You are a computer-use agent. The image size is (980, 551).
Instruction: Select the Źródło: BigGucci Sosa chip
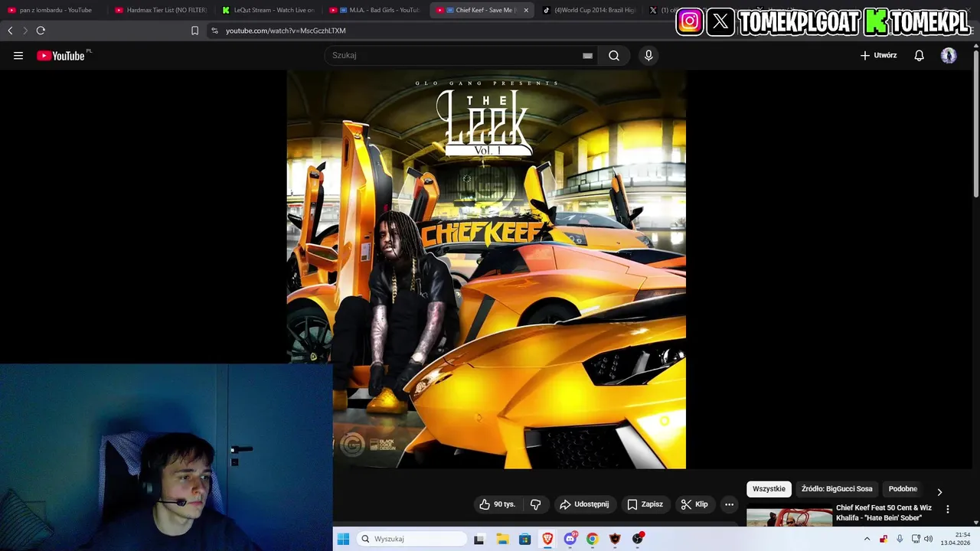(837, 489)
